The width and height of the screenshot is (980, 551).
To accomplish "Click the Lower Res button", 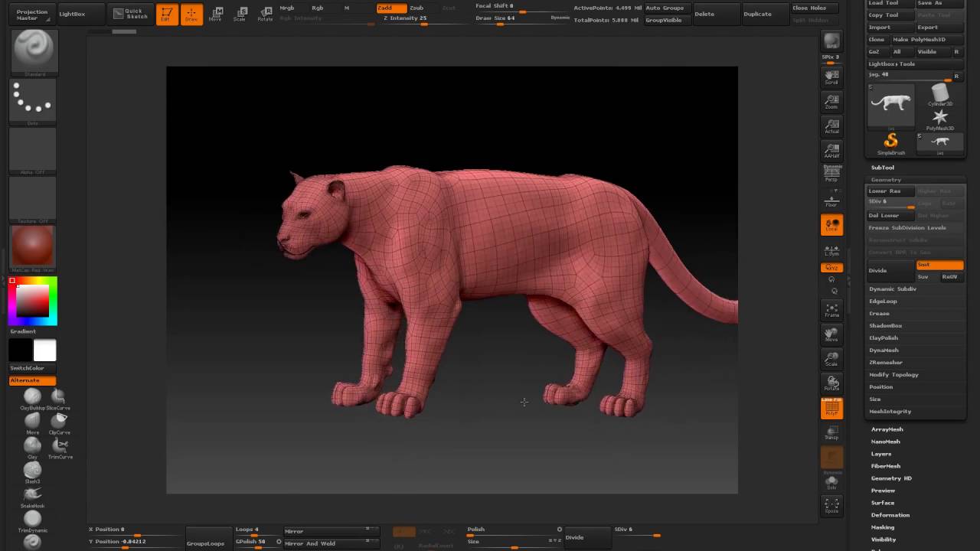I will point(890,191).
